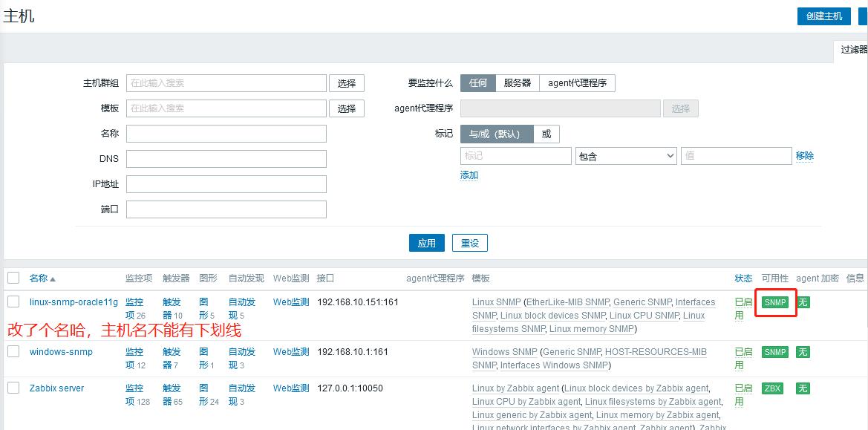868x430 pixels.
Task: Check the checkbox for linux-snmp-oracle11g row
Action: (x=13, y=302)
